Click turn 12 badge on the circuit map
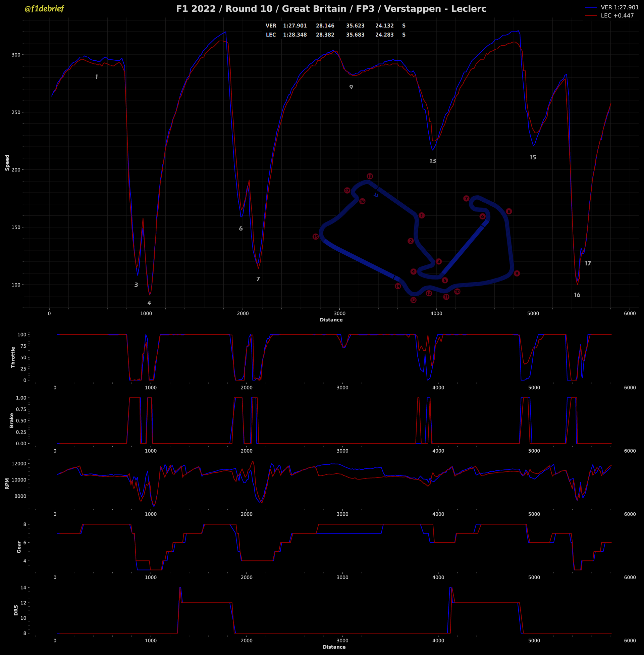The height and width of the screenshot is (655, 644). tap(429, 293)
